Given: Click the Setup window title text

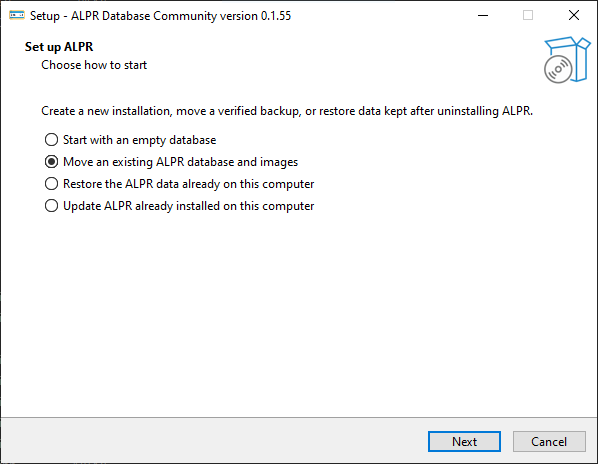Looking at the screenshot, I should click(x=161, y=16).
